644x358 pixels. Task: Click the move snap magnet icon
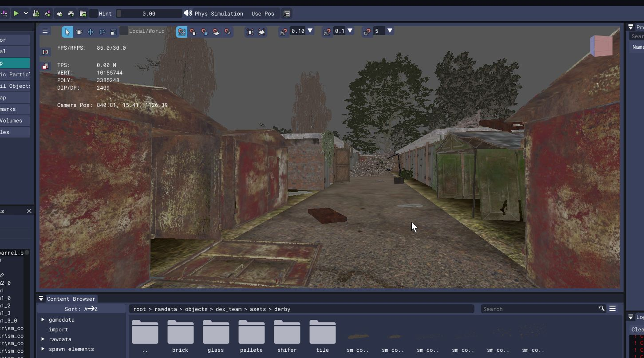pyautogui.click(x=284, y=31)
